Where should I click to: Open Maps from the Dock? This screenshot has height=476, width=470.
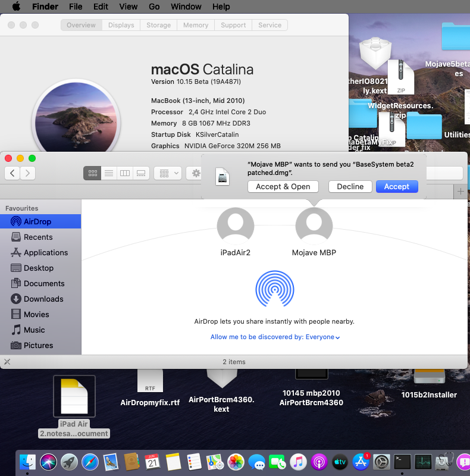(x=215, y=462)
